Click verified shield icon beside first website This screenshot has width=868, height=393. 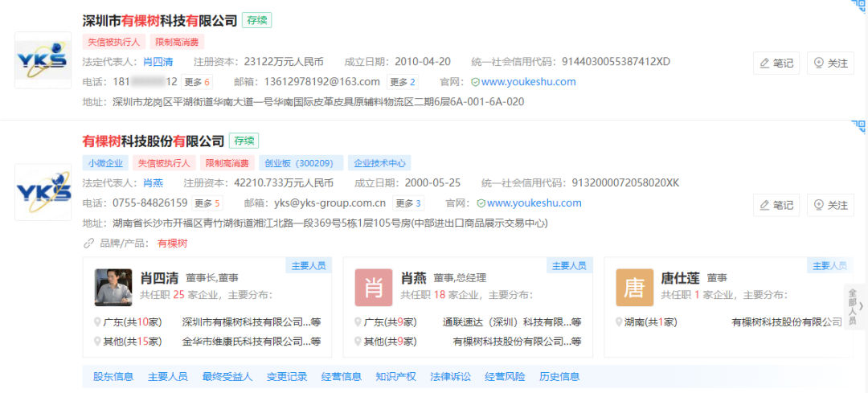475,82
